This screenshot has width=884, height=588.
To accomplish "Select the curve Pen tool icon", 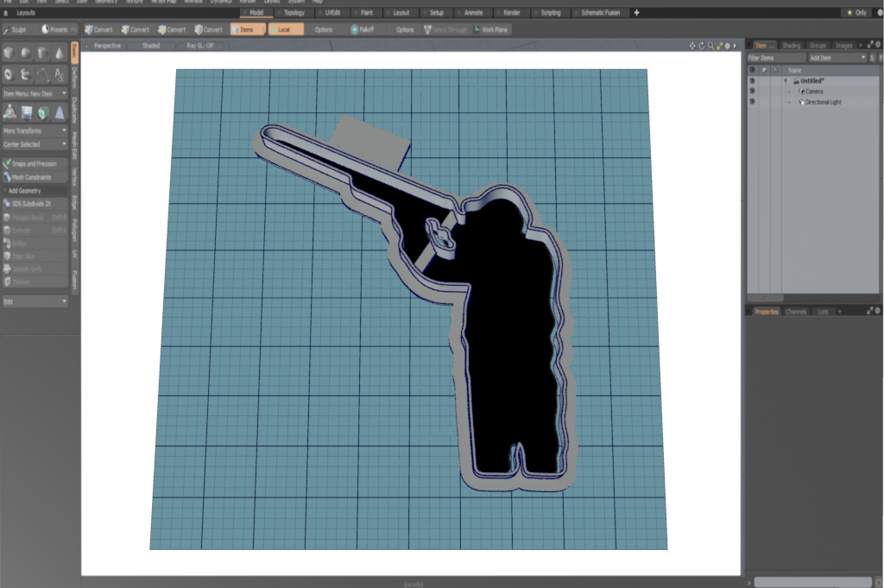I will point(42,74).
